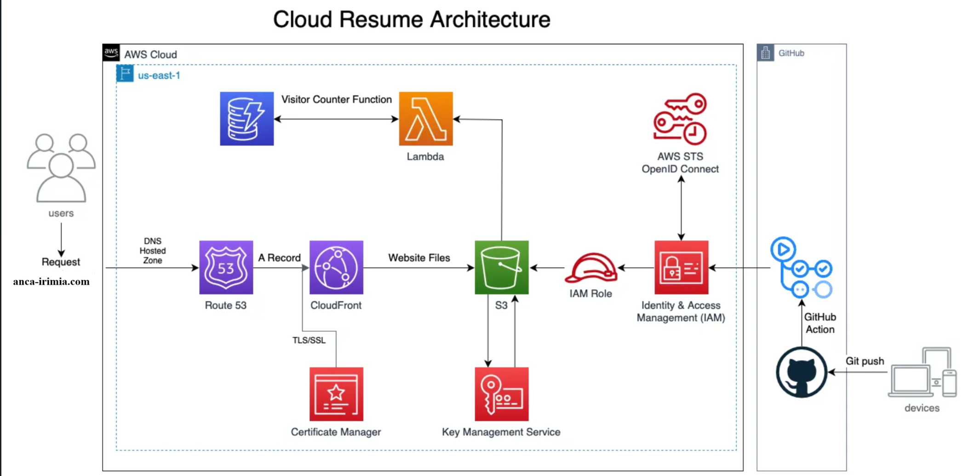Click the GitHub building icon in header
This screenshot has height=476, width=980.
[766, 53]
